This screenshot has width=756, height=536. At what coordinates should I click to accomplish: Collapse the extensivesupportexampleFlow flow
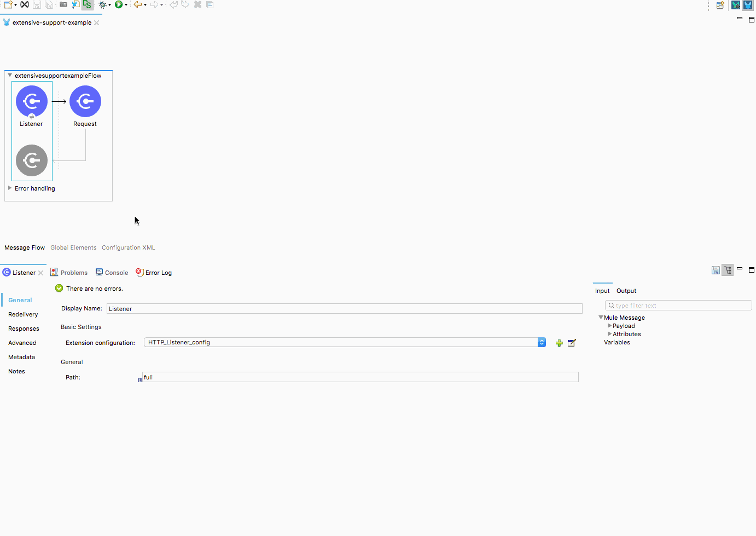click(x=10, y=75)
